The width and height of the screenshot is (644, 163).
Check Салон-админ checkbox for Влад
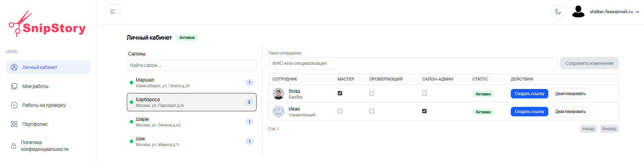[425, 93]
